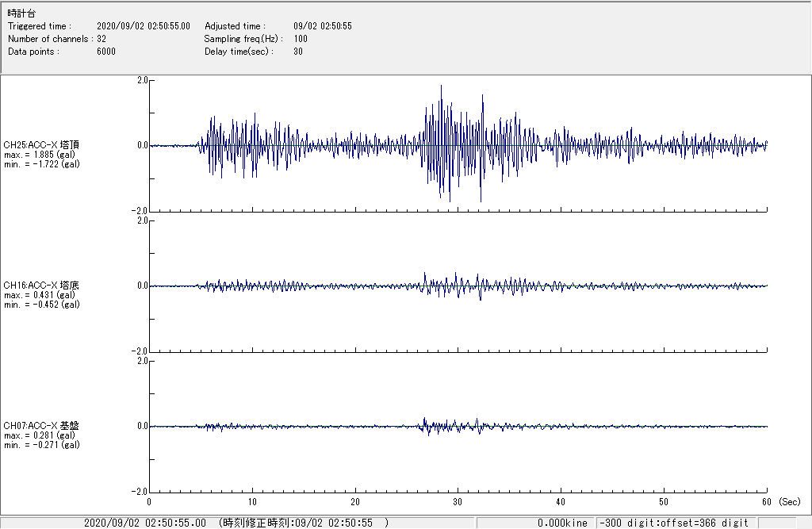This screenshot has height=529, width=812.
Task: Click the Data points value 6000
Action: coord(106,52)
